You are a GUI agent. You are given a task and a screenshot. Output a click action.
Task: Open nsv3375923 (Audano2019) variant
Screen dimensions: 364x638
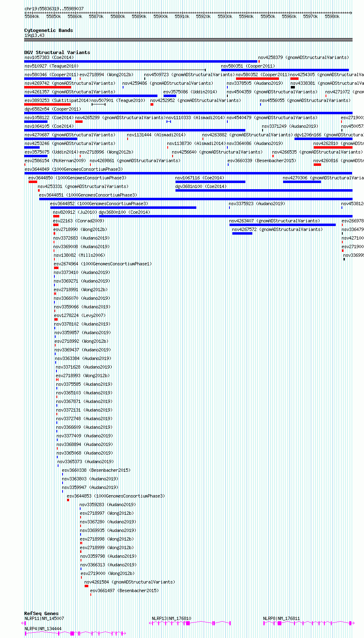click(x=257, y=204)
